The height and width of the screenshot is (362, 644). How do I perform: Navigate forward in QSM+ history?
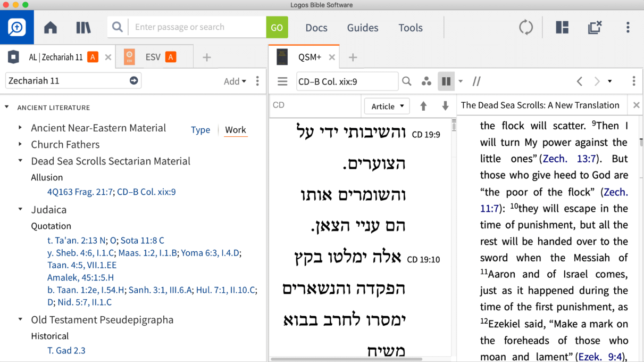coord(597,81)
